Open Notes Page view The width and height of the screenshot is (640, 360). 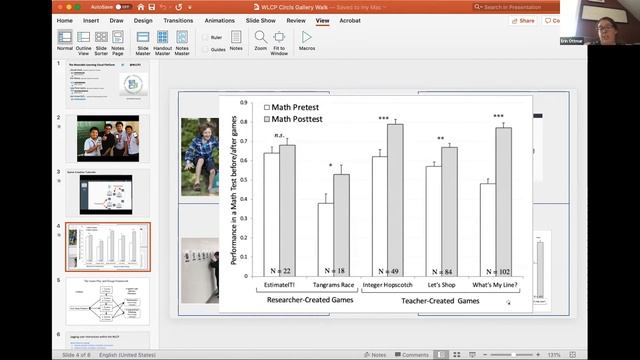click(x=118, y=42)
